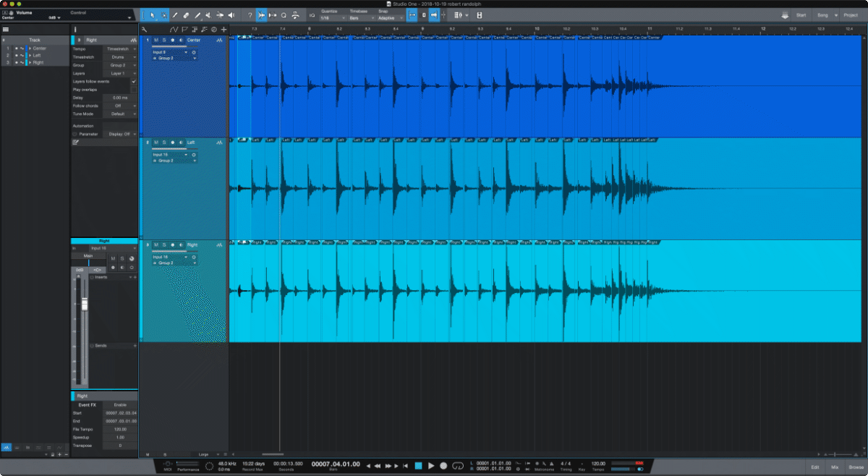
Task: Mute the Center track
Action: point(156,41)
